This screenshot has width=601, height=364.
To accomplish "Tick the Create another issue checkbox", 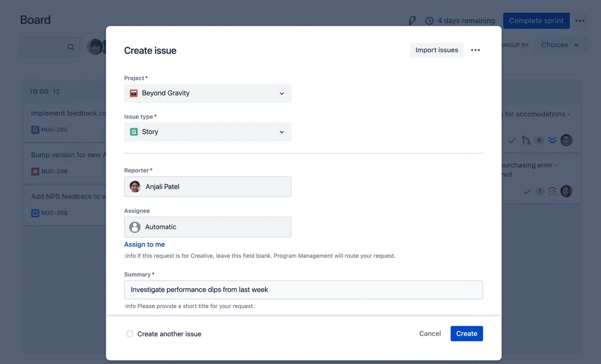I will pyautogui.click(x=130, y=334).
